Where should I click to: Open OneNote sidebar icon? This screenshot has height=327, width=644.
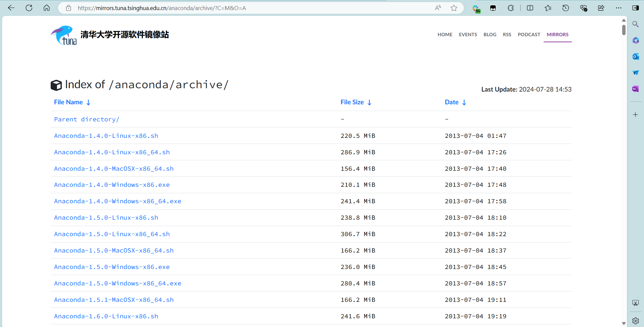click(635, 89)
